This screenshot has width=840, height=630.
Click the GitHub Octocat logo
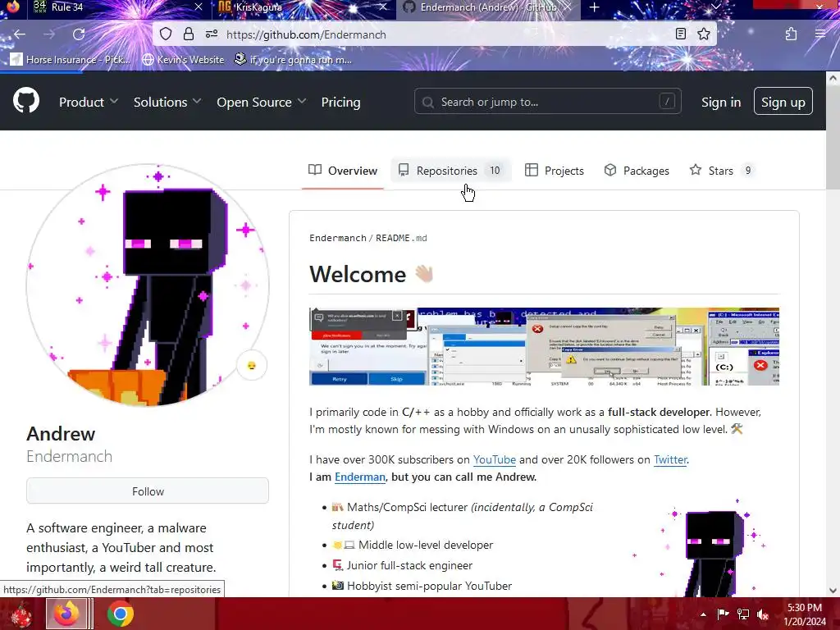[26, 100]
